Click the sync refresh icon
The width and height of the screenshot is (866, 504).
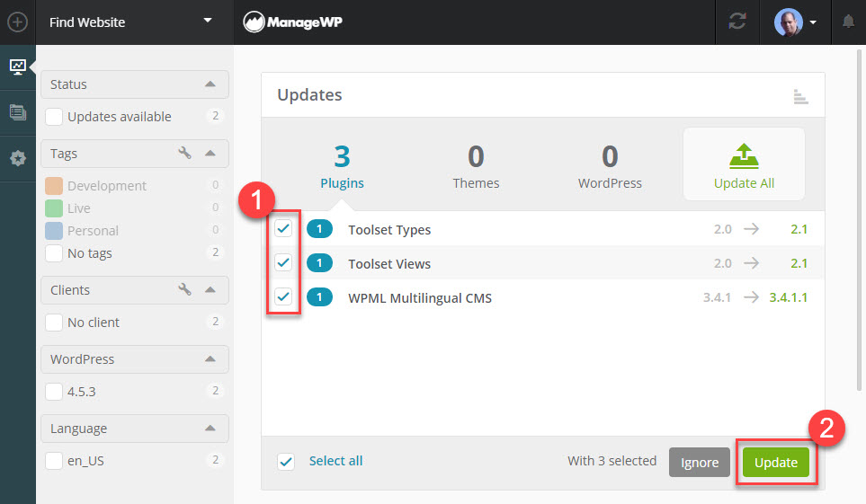tap(737, 22)
